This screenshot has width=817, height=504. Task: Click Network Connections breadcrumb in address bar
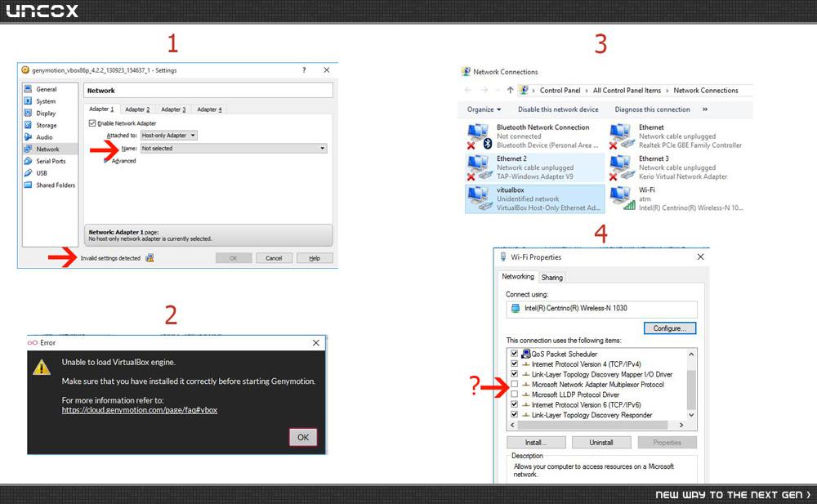pyautogui.click(x=706, y=91)
